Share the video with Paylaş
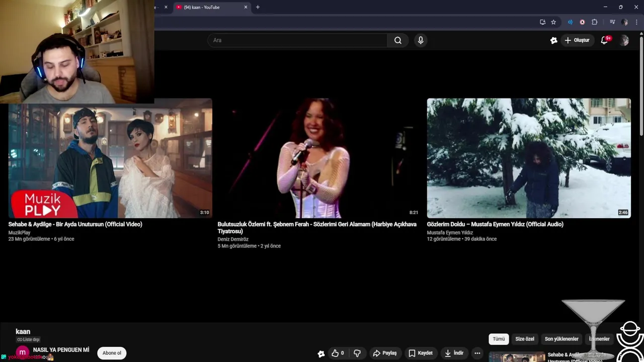The height and width of the screenshot is (362, 644). coord(384,353)
